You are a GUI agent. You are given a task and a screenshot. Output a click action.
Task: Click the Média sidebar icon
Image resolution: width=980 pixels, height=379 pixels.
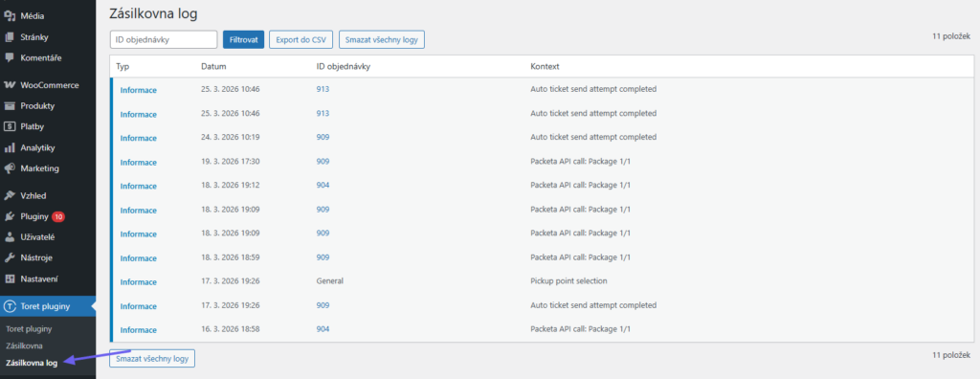click(x=10, y=16)
